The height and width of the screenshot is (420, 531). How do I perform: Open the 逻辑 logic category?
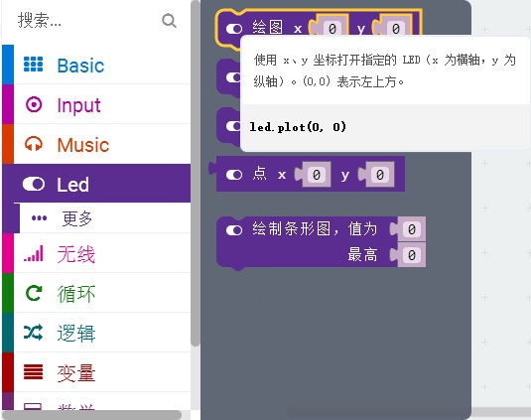(96, 333)
